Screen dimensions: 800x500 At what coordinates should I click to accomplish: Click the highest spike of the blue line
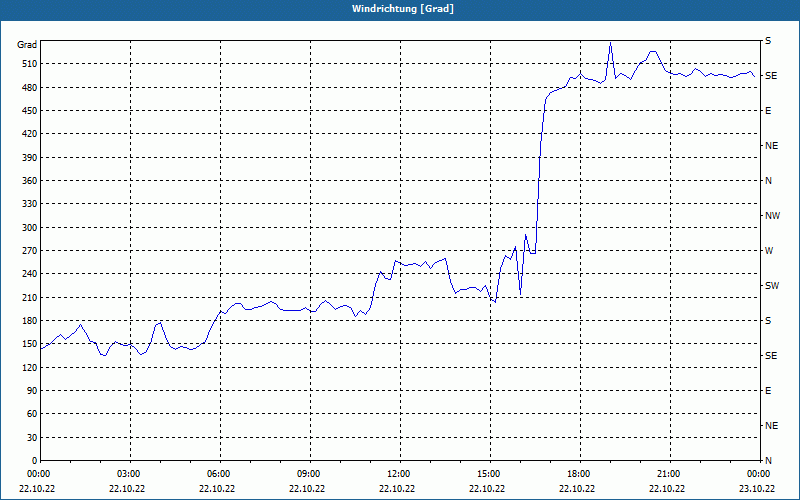coord(610,43)
